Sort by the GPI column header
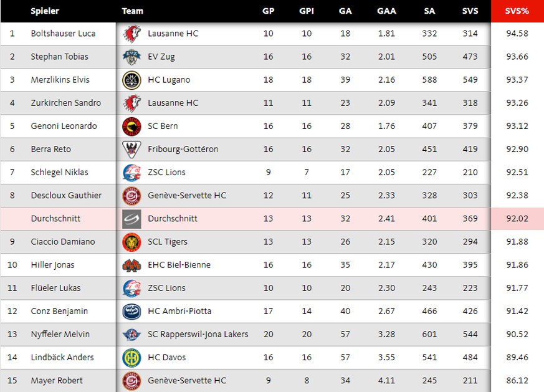Viewport: 544px width, 392px height. tap(307, 11)
